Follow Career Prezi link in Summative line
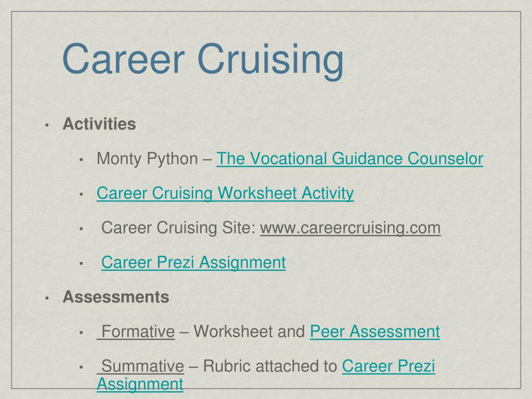Screen dimensions: 532x399 pos(389,366)
